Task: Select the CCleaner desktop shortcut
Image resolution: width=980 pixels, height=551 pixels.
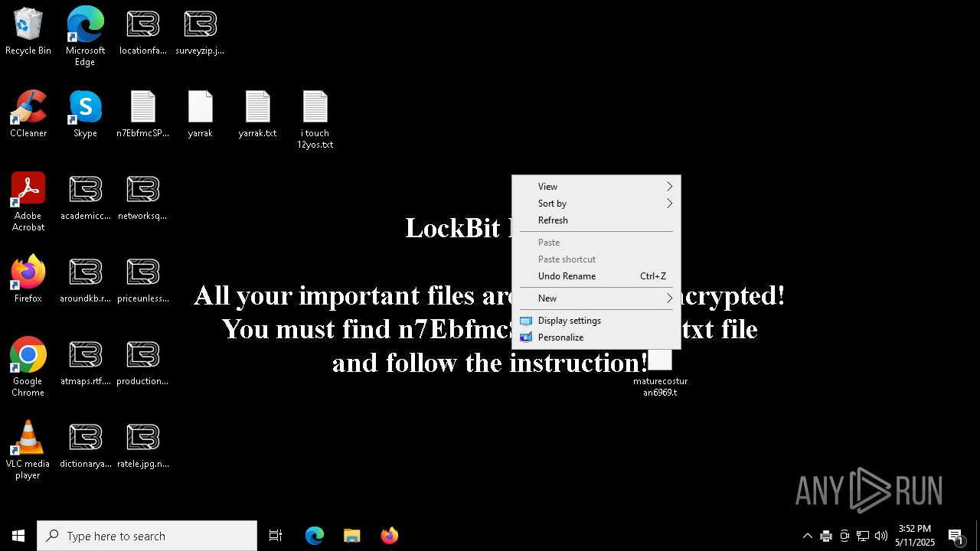Action: pos(28,115)
